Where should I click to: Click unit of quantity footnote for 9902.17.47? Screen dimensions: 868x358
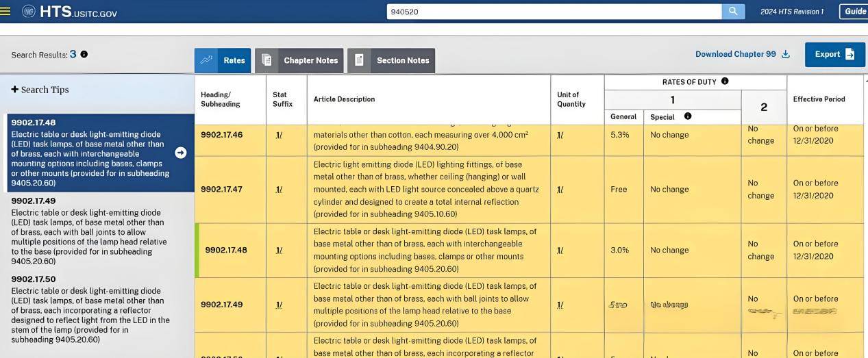(x=560, y=190)
